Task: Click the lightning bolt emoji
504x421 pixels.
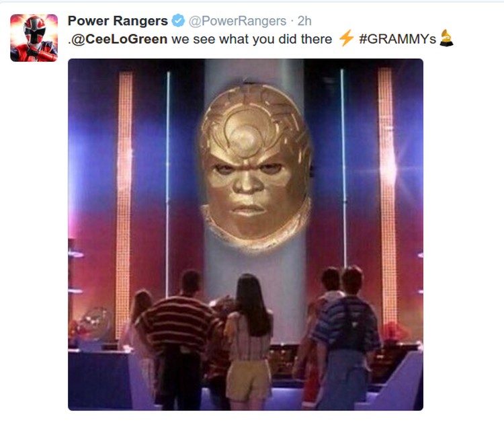Action: [346, 38]
